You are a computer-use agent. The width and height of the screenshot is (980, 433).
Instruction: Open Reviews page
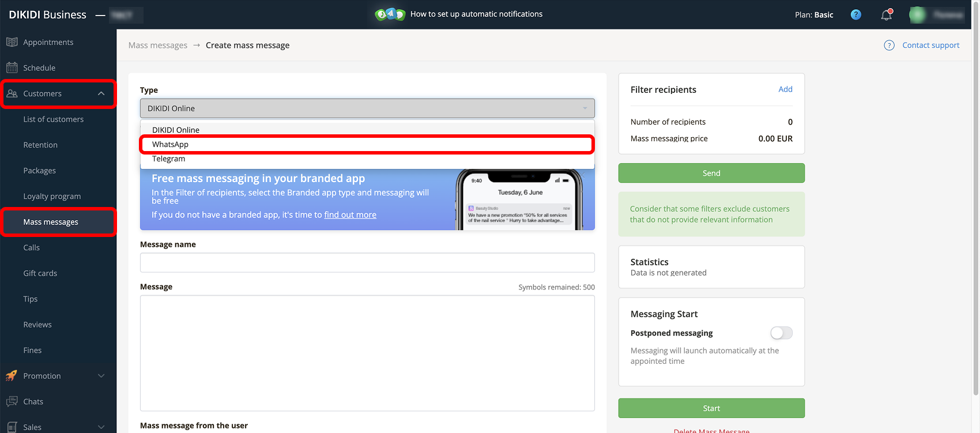click(x=37, y=325)
